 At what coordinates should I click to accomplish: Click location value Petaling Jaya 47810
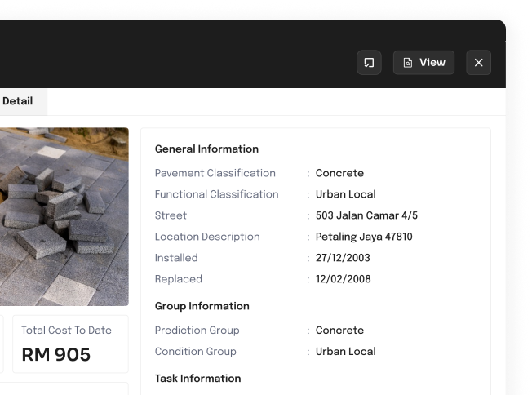[364, 237]
